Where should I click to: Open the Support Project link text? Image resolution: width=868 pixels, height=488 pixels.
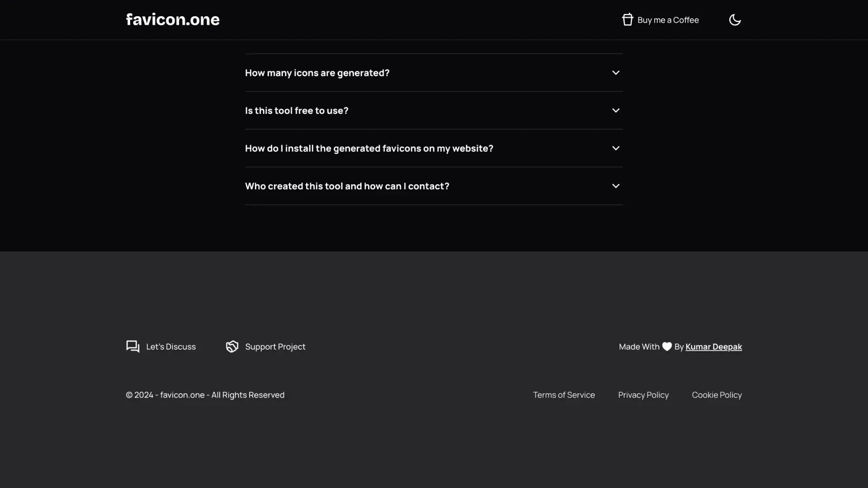pyautogui.click(x=275, y=347)
